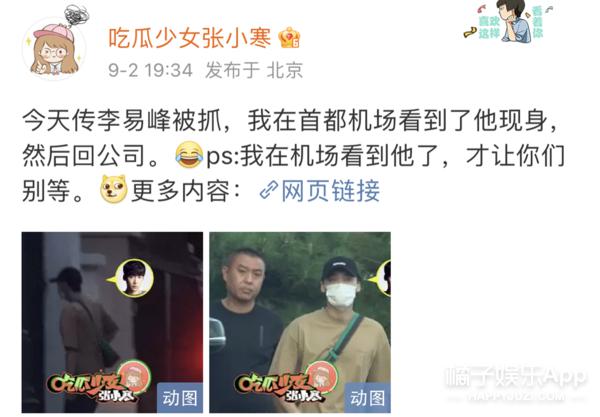
Task: Open the poster's cartoon girl avatar
Action: [x=55, y=49]
